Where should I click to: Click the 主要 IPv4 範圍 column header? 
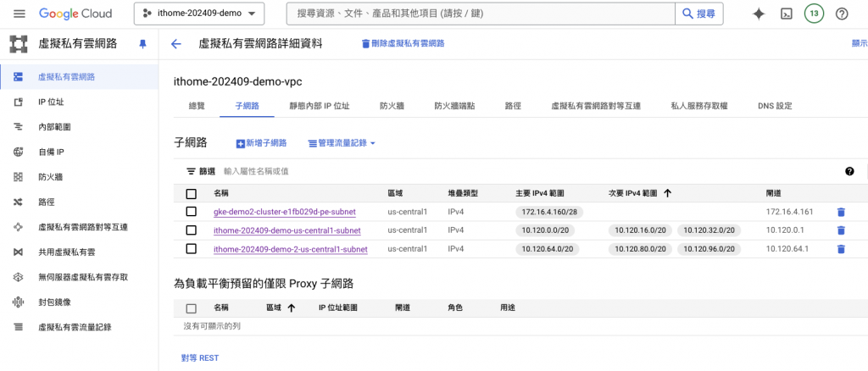(540, 193)
